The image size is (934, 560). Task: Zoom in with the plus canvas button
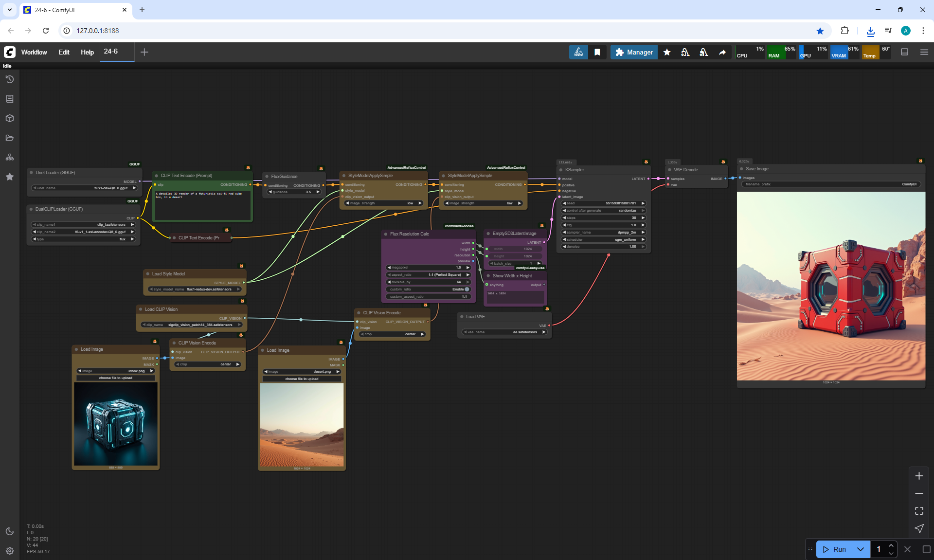(x=919, y=476)
